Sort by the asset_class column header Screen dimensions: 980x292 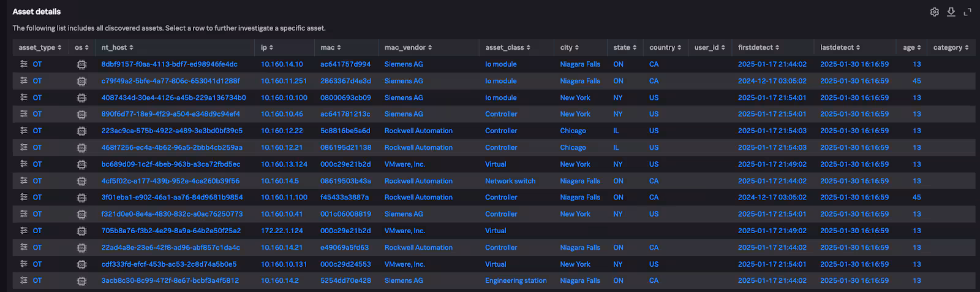[x=508, y=47]
